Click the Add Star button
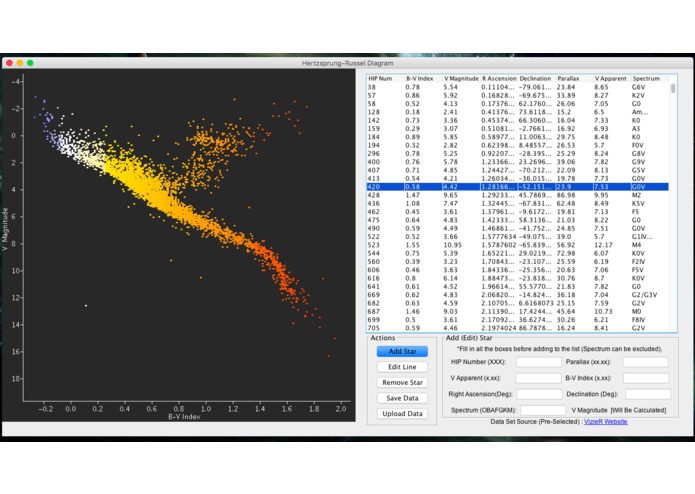The image size is (695, 494). point(402,351)
